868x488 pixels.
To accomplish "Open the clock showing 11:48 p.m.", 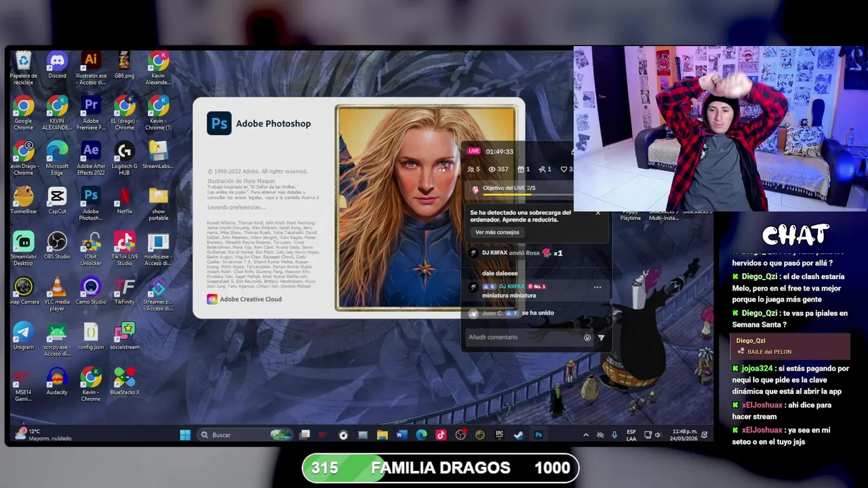I will (684, 435).
